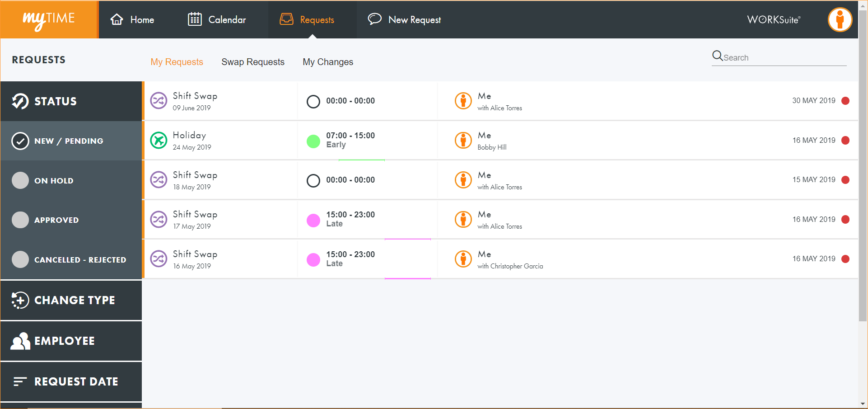Image resolution: width=868 pixels, height=409 pixels.
Task: Open the Calendar menu
Action: 217,19
